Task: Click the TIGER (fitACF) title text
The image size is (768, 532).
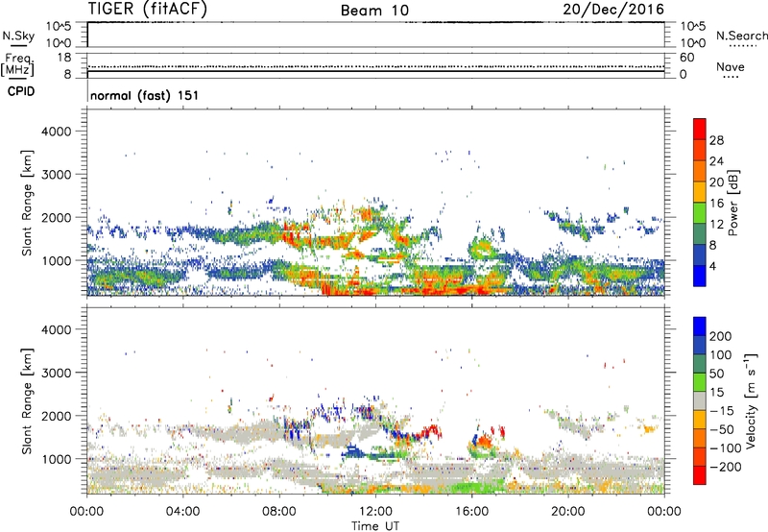Action: 148,9
